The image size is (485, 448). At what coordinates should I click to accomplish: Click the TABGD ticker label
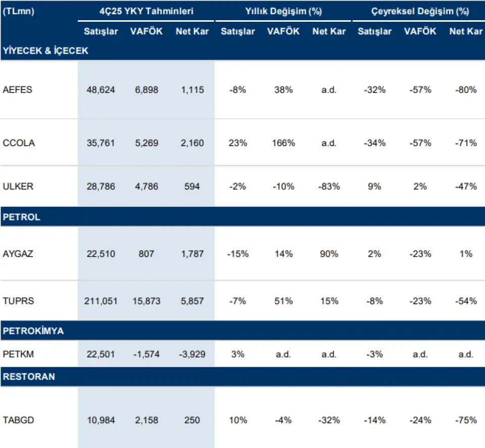(x=18, y=420)
